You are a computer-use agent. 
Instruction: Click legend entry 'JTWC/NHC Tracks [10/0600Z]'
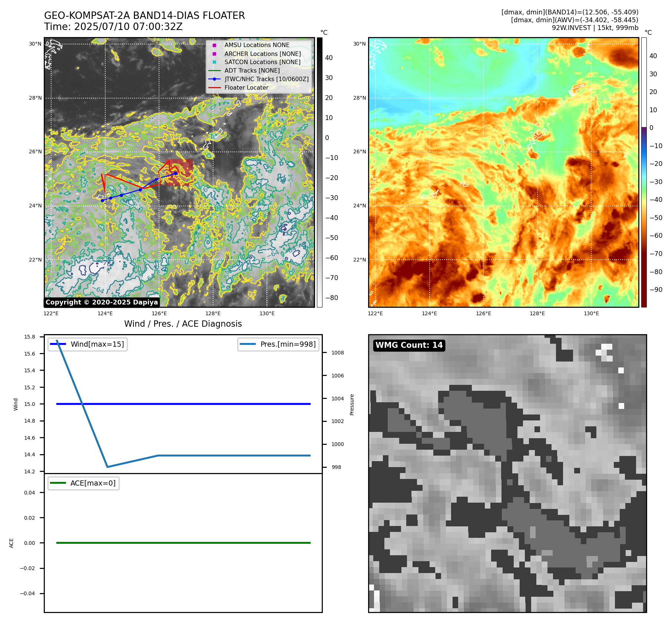click(267, 79)
